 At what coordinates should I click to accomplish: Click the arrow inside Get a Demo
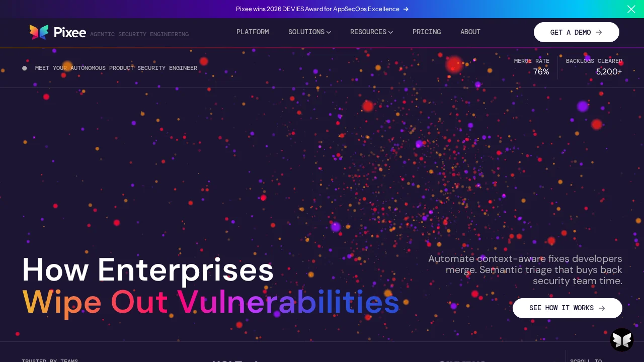599,32
